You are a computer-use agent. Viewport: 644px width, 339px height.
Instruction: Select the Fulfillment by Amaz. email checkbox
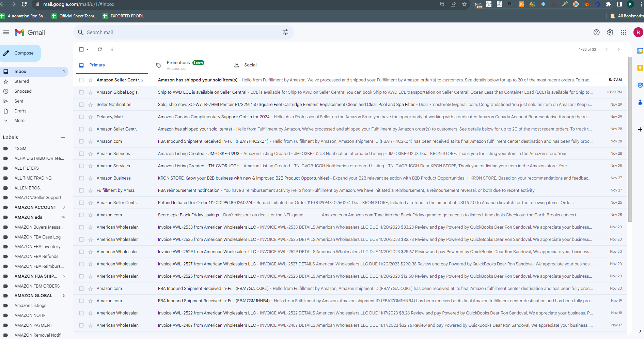(81, 190)
